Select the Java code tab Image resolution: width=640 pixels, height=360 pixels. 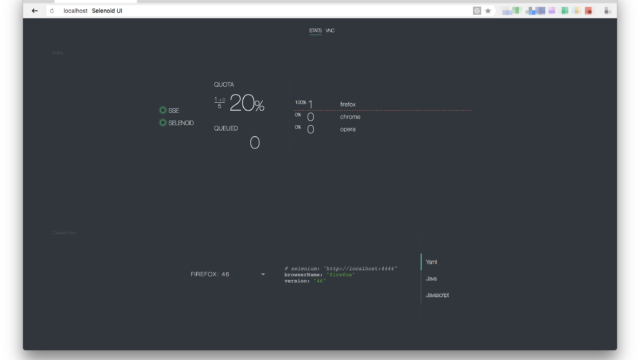click(x=431, y=279)
